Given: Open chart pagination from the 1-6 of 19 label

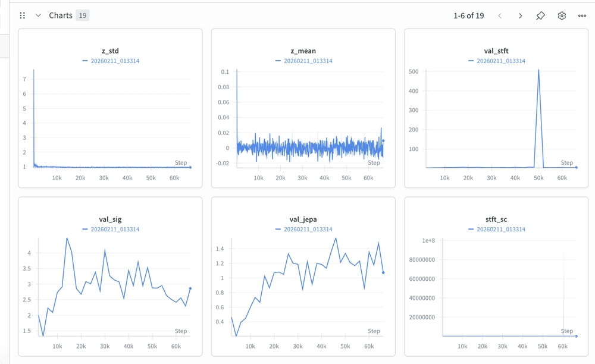Looking at the screenshot, I should (x=467, y=15).
